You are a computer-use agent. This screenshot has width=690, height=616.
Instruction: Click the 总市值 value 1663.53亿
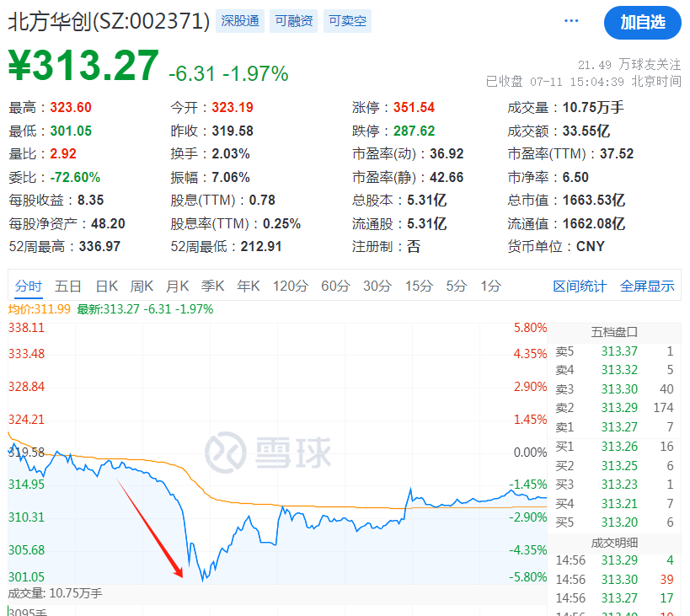594,201
